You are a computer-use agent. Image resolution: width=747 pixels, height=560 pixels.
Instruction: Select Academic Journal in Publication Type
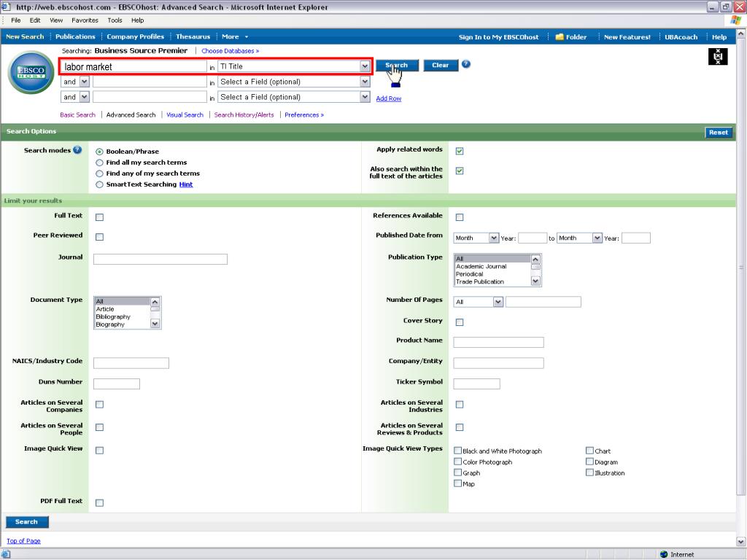(481, 267)
